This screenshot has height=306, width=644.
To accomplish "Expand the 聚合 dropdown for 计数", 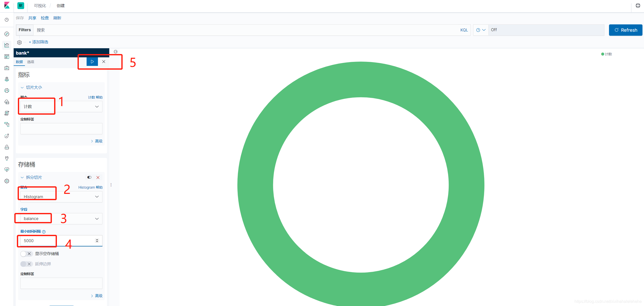I will [x=96, y=106].
